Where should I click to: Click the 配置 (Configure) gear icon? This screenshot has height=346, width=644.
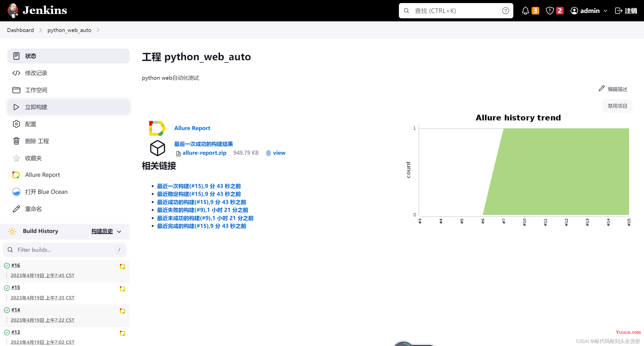[x=16, y=124]
